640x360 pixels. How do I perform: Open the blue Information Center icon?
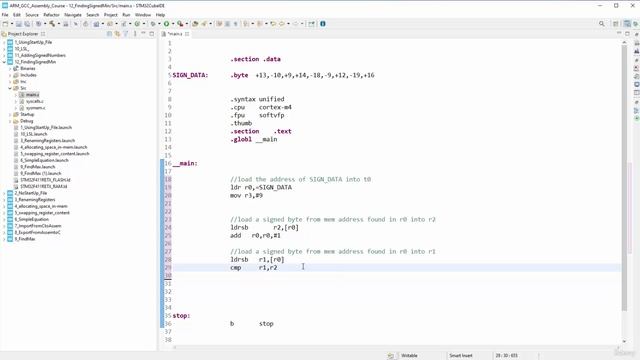(x=323, y=24)
